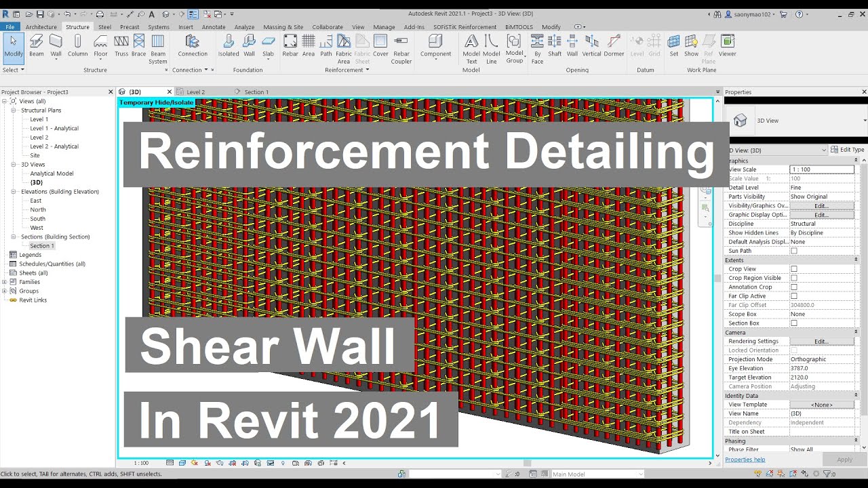This screenshot has width=868, height=488.
Task: Select the Rebar Coupler tool
Action: [401, 49]
